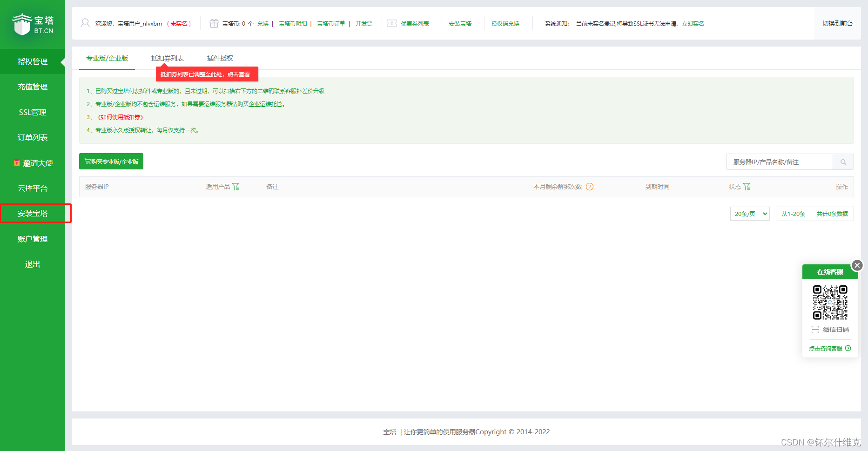
Task: Click the 服务器IP column header
Action: pos(97,187)
